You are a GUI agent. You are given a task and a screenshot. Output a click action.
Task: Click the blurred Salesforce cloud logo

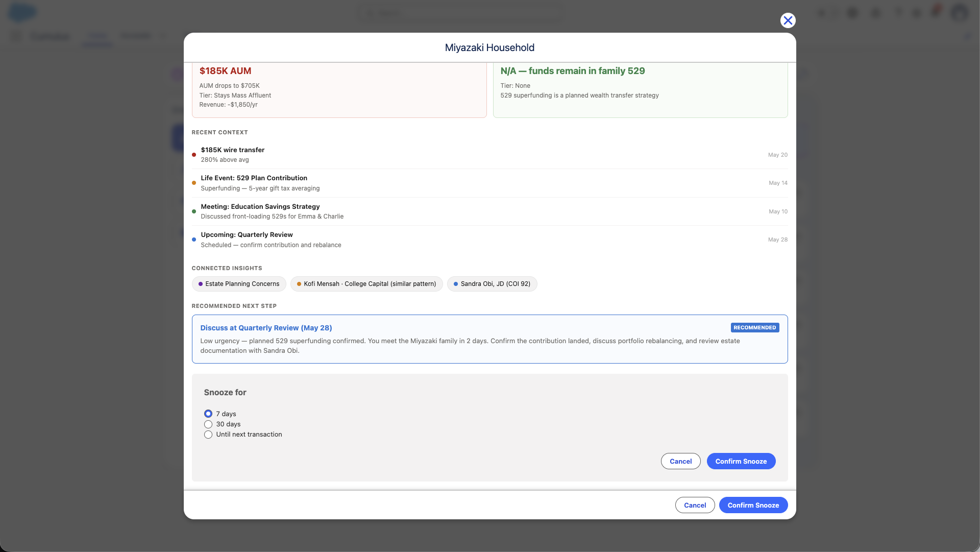tap(22, 12)
